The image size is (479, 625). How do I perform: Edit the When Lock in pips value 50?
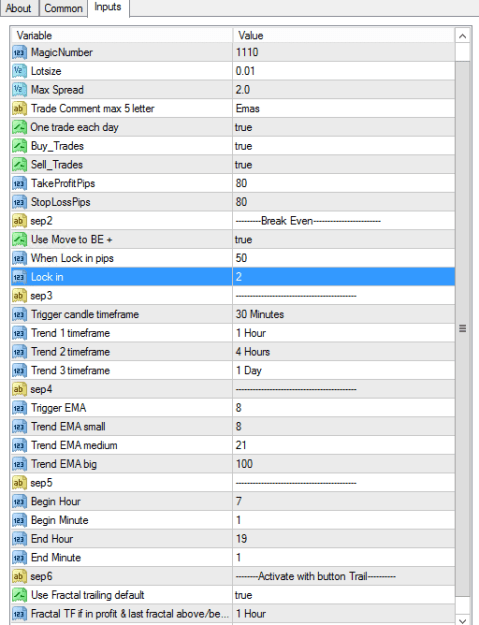[x=344, y=258]
